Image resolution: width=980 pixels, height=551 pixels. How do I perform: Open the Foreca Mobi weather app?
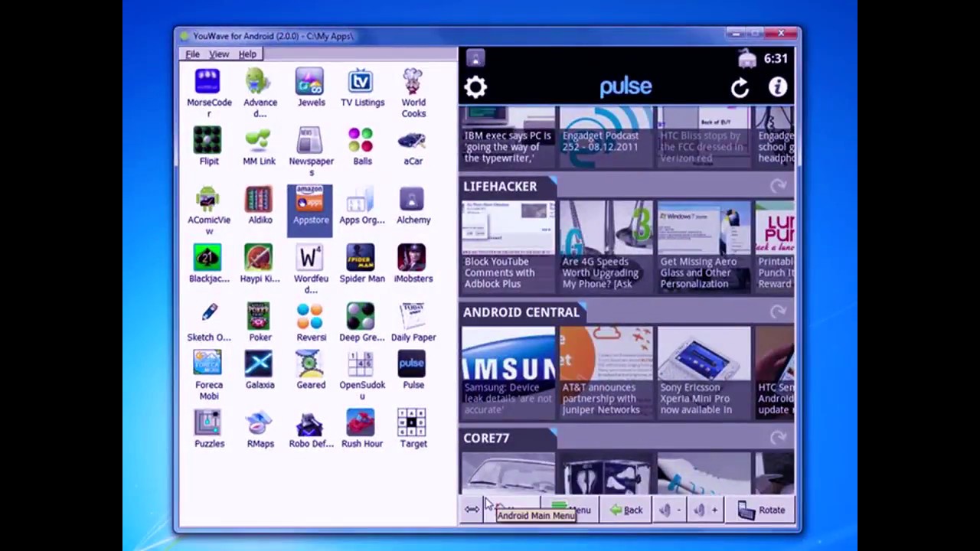click(x=207, y=364)
